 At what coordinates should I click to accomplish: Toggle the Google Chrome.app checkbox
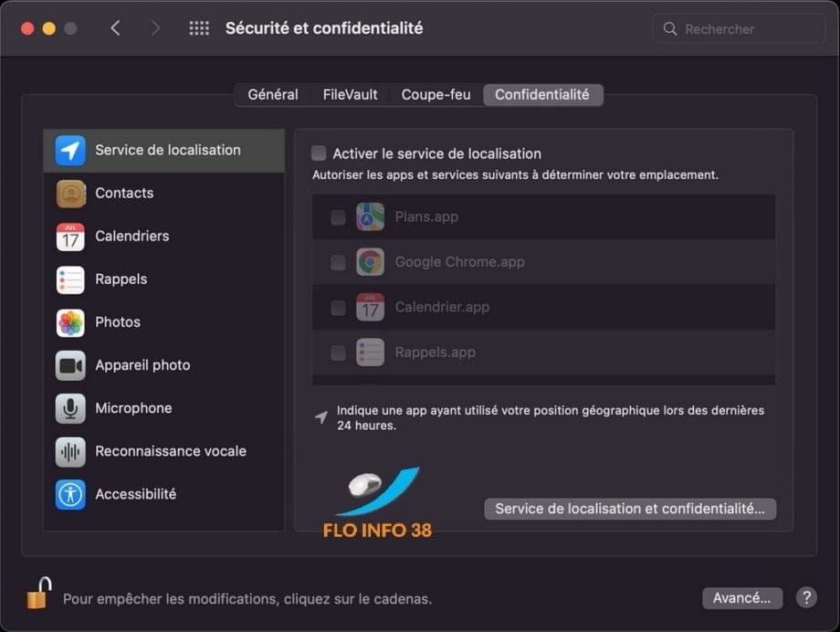pos(338,262)
